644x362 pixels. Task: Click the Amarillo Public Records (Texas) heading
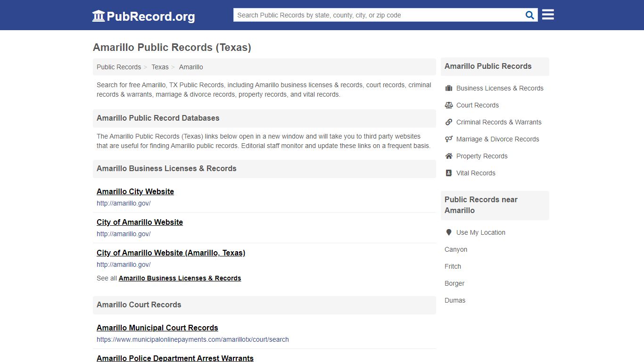click(172, 48)
